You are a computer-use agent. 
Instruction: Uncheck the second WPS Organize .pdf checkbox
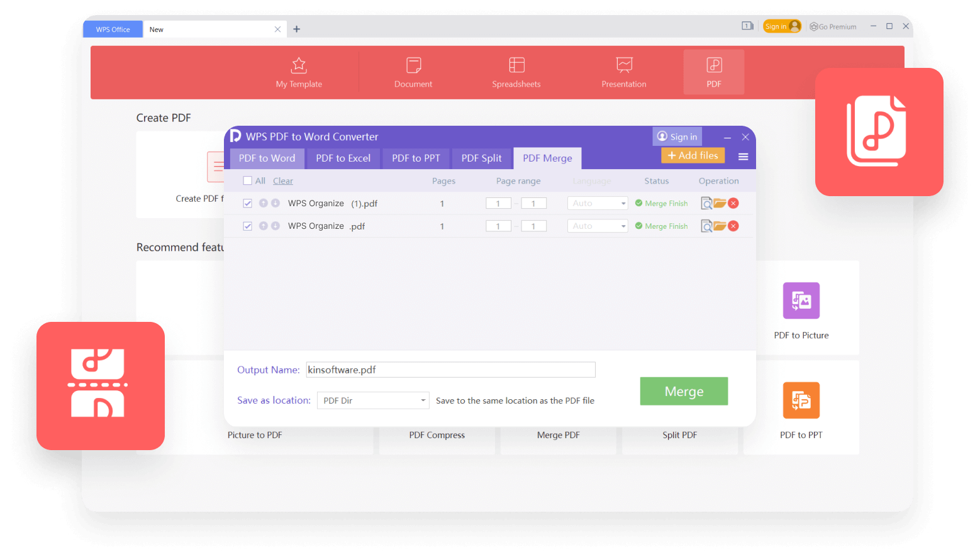click(248, 226)
